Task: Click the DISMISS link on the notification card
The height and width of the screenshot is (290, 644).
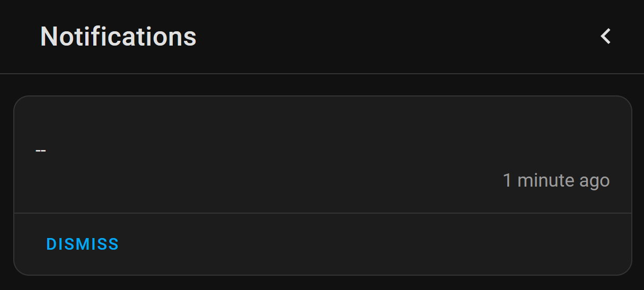Action: 82,244
